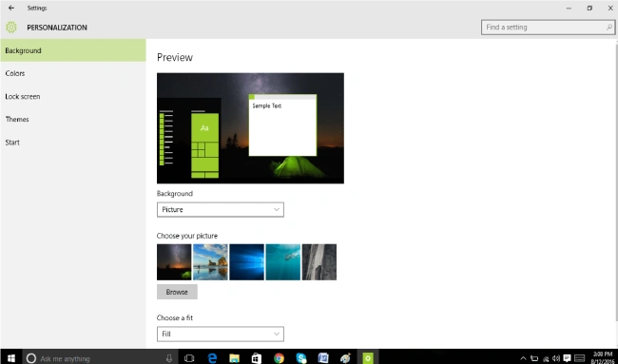Open the Themes section
Viewport: 618px width, 364px height.
tap(73, 119)
